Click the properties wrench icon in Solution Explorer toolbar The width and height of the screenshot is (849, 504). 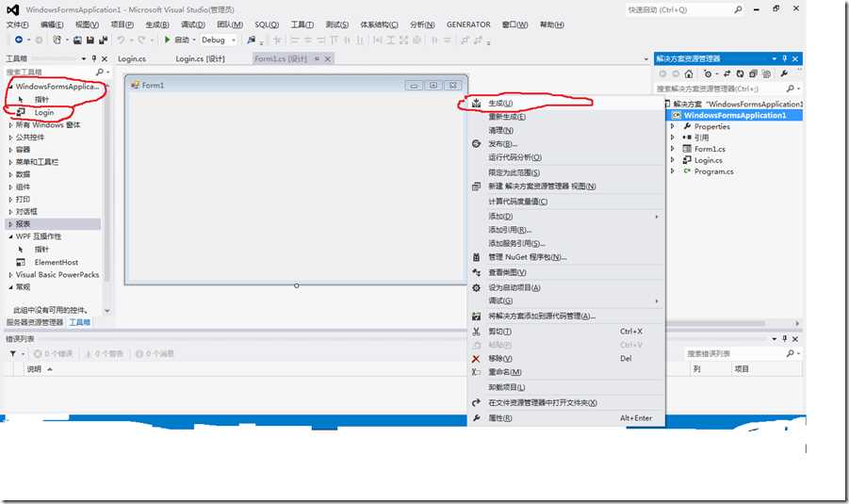[x=784, y=73]
